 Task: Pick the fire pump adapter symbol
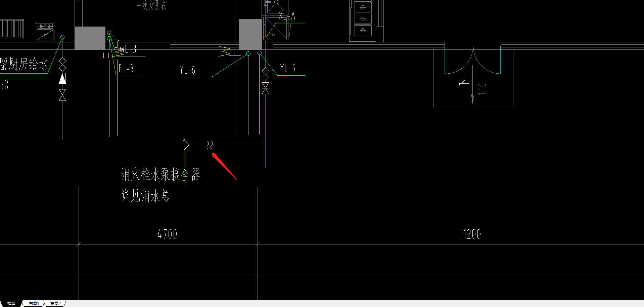tap(186, 145)
